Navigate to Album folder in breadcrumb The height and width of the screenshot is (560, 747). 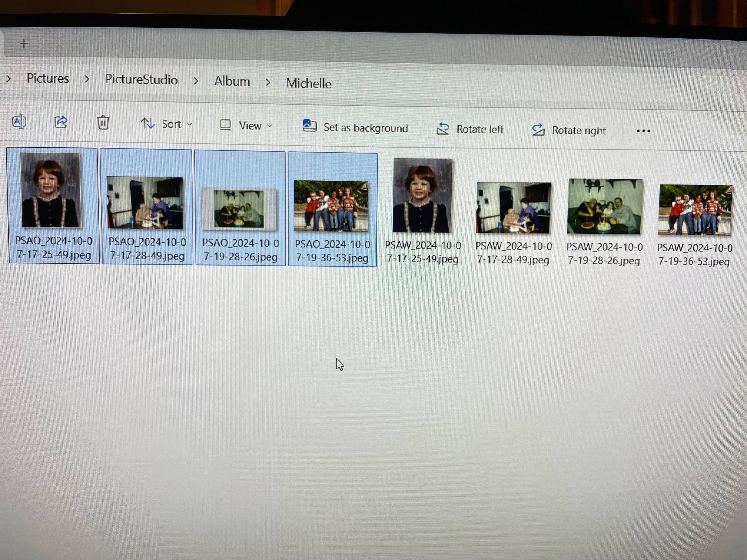(x=232, y=81)
